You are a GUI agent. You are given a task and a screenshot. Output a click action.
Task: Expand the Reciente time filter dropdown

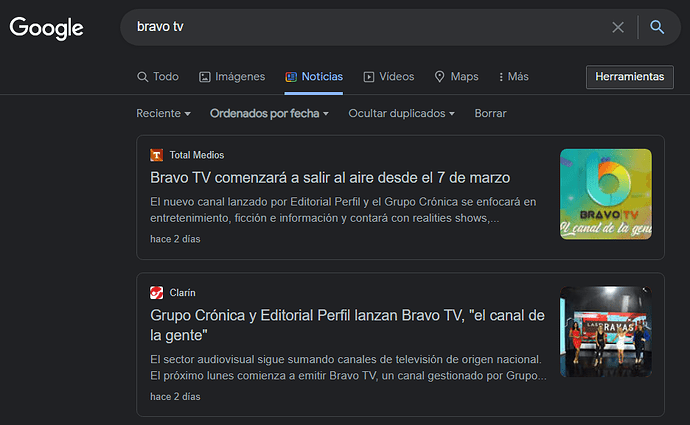coord(163,114)
